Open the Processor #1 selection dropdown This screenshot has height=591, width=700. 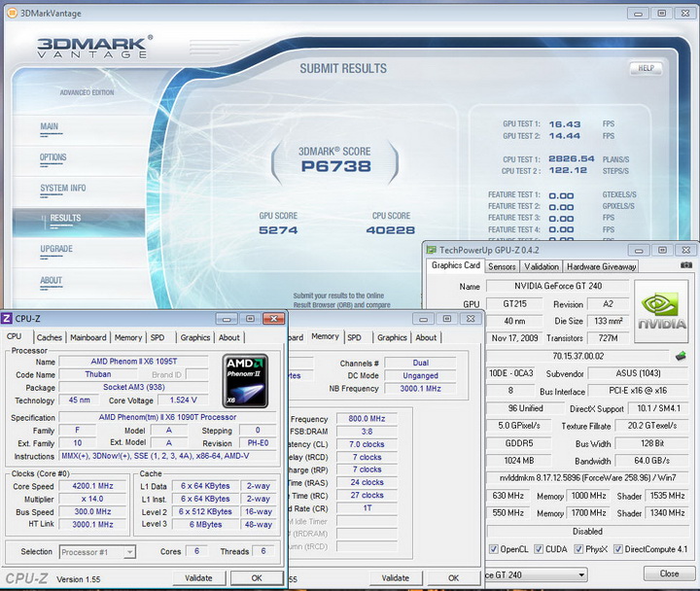99,551
